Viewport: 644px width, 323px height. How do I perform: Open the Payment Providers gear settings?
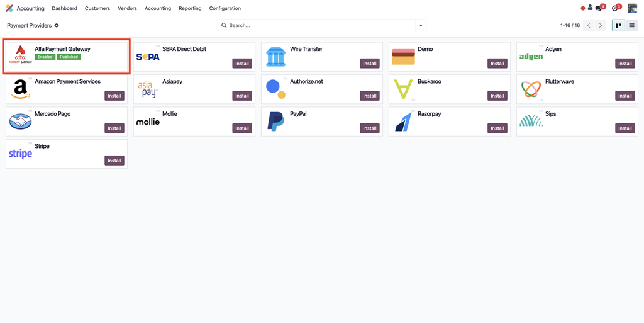57,25
